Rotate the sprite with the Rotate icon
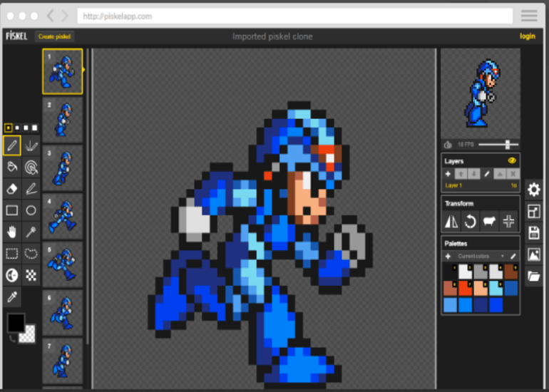Image resolution: width=549 pixels, height=392 pixels. (471, 222)
